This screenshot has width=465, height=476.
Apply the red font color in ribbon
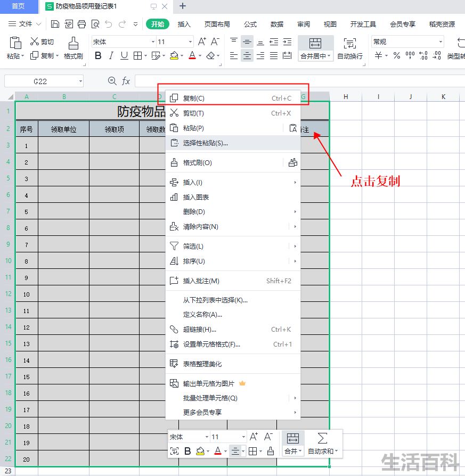[192, 55]
